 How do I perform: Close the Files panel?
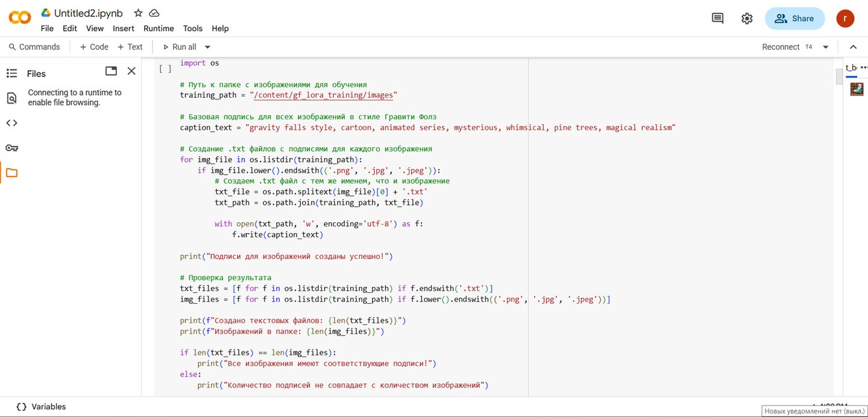131,71
